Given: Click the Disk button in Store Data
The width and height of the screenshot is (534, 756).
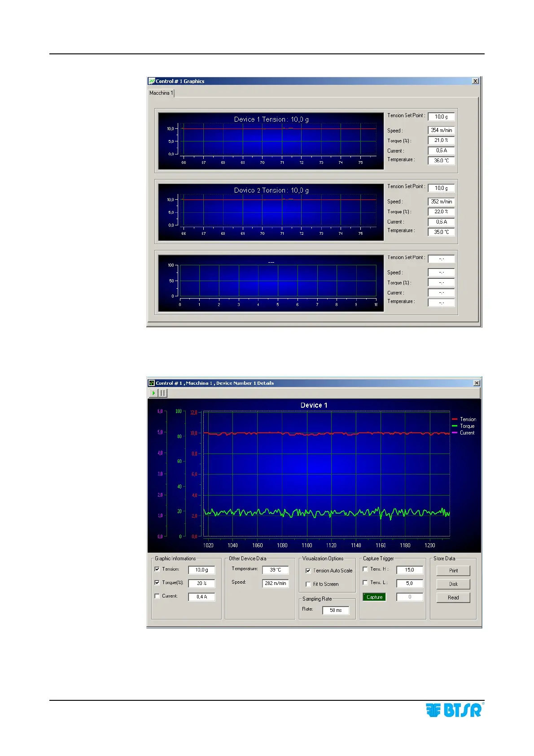Looking at the screenshot, I should coord(453,584).
